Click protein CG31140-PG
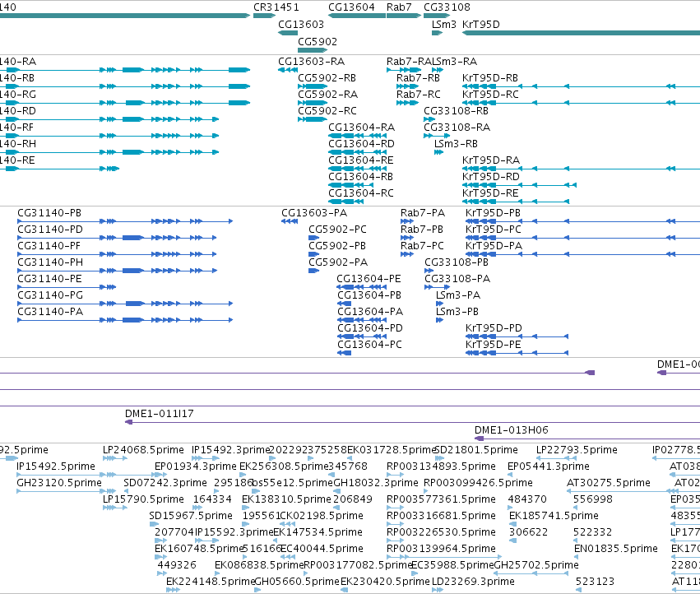 (x=125, y=304)
